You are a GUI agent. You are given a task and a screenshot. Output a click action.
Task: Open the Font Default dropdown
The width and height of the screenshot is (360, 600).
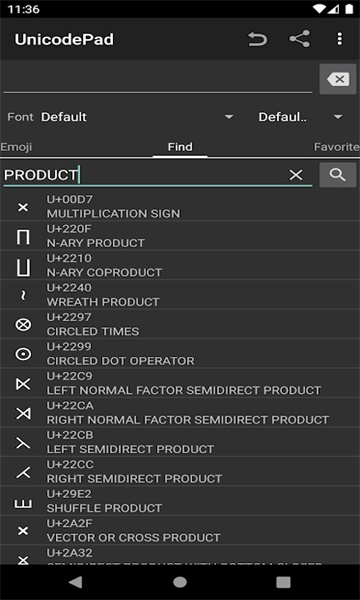pyautogui.click(x=137, y=117)
